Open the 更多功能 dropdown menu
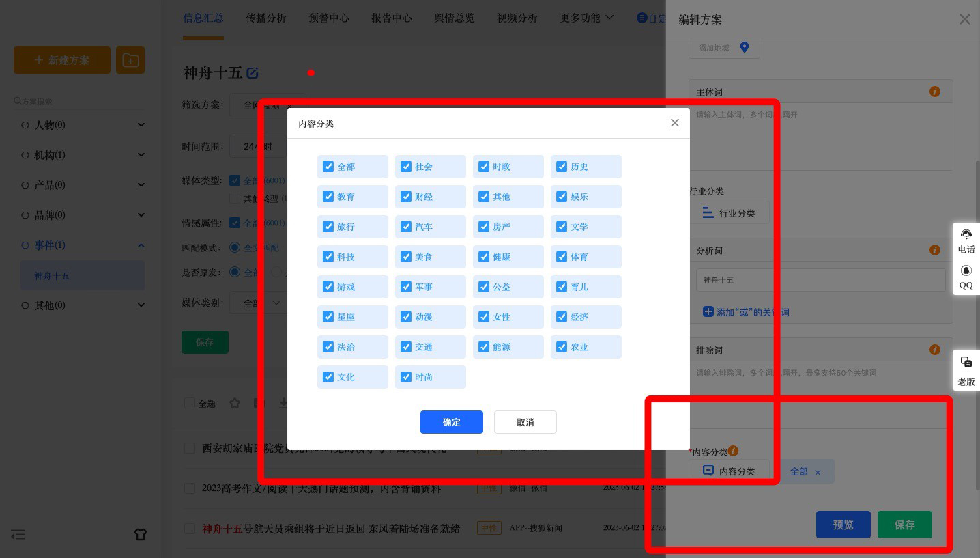980x558 pixels. pos(587,18)
